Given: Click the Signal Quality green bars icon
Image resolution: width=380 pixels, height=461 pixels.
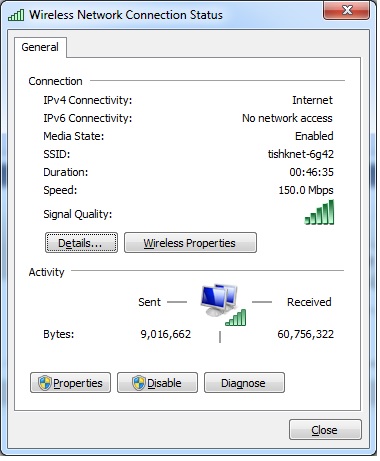Looking at the screenshot, I should coord(319,212).
